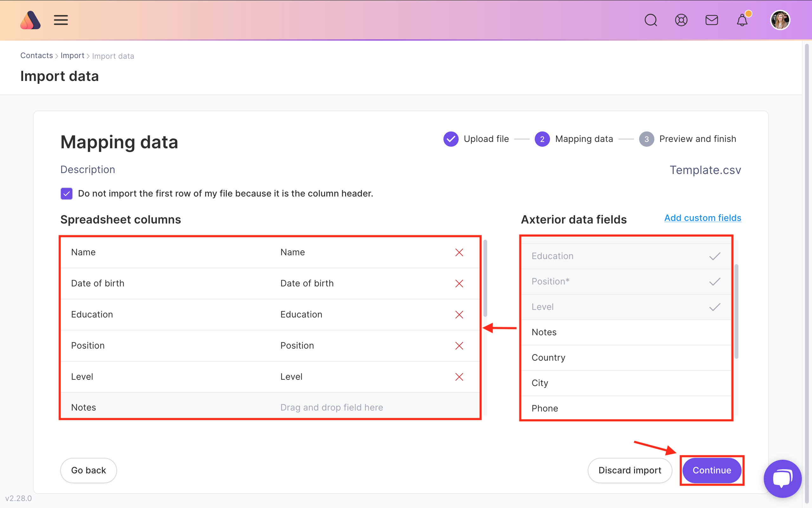
Task: Select the Country data field
Action: pos(626,358)
